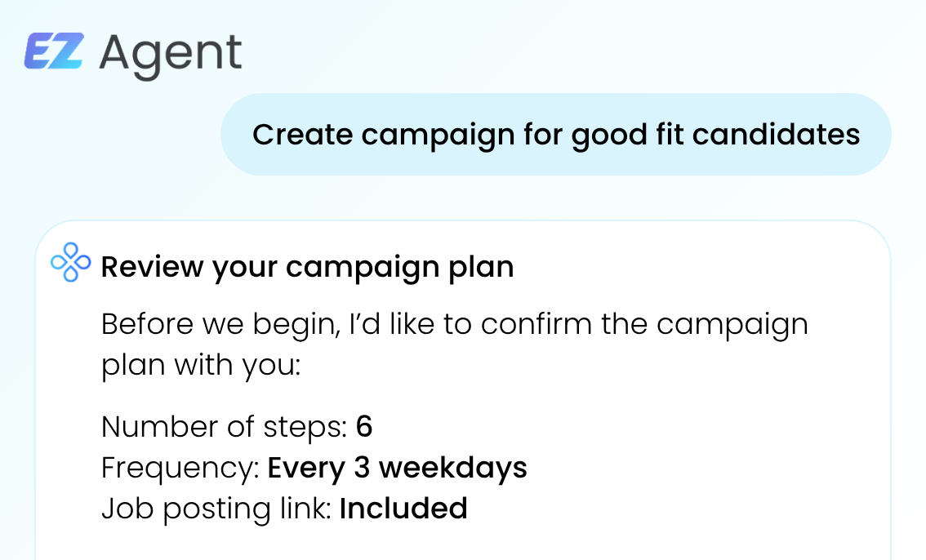Select the 'Create campaign for good fit candidates' bubble
Viewport: 926px width, 560px height.
point(556,134)
